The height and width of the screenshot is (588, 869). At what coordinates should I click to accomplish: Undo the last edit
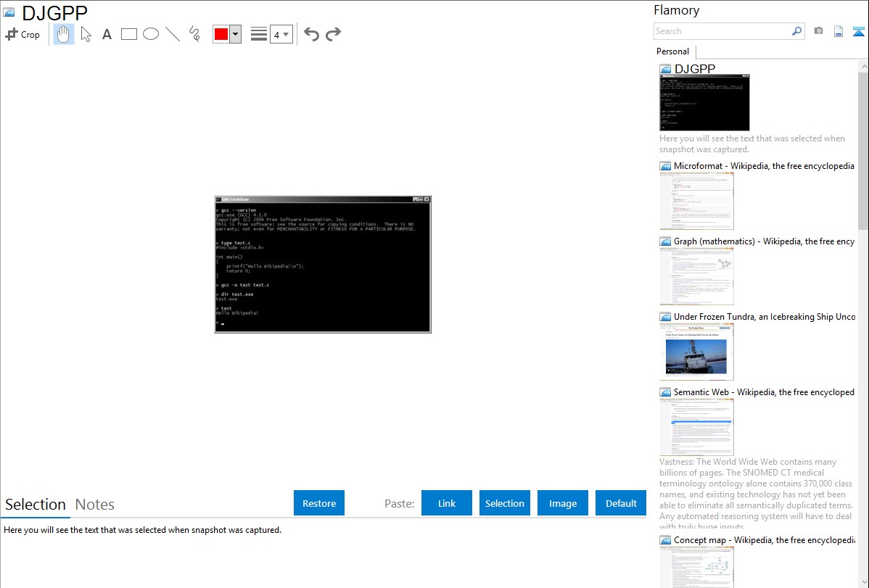click(311, 34)
